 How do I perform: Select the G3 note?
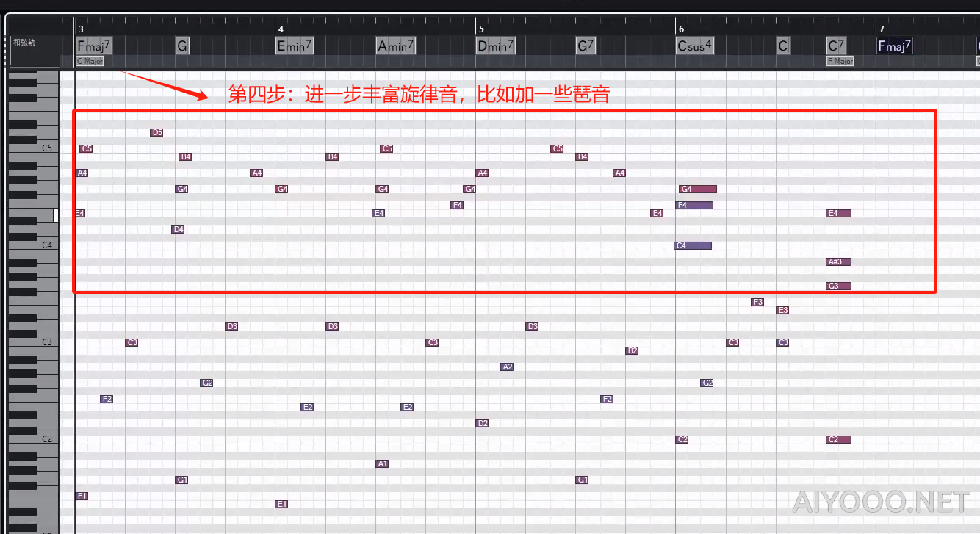pyautogui.click(x=839, y=286)
